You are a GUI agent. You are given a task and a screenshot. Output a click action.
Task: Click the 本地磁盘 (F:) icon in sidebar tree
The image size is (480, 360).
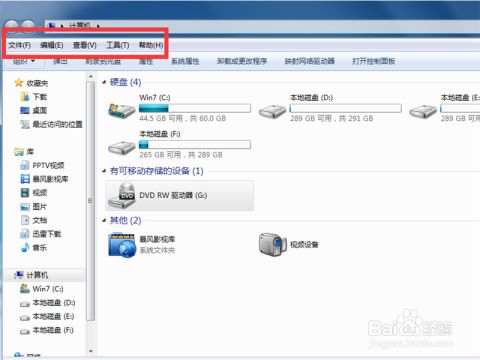coord(25,331)
